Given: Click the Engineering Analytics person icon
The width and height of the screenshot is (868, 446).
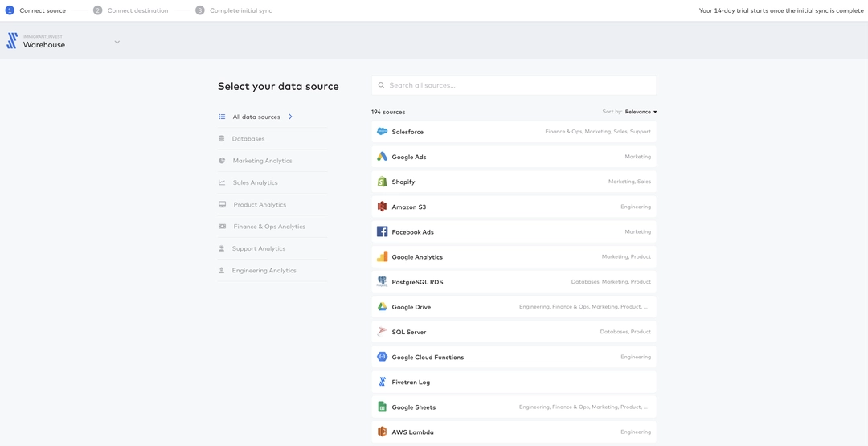Looking at the screenshot, I should [222, 271].
